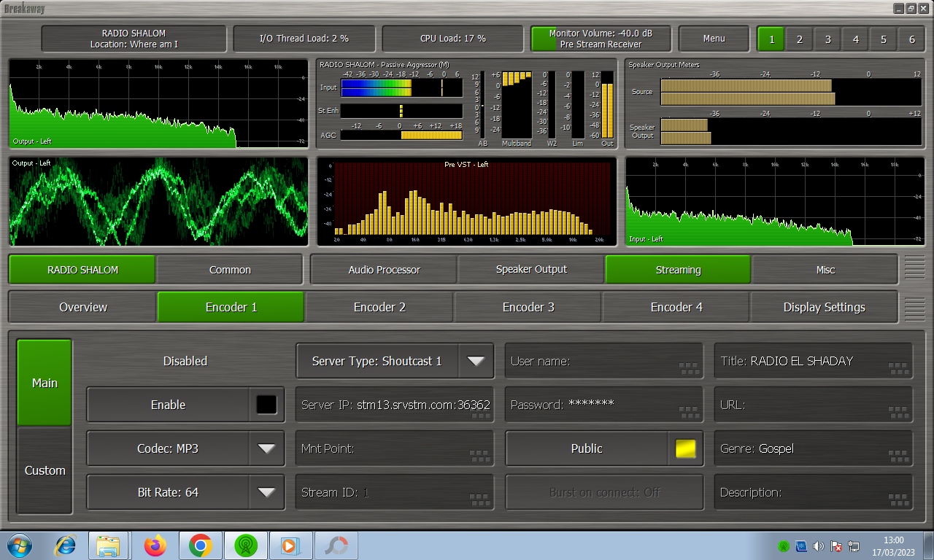Select preset slot 5
The height and width of the screenshot is (560, 934).
(x=884, y=39)
